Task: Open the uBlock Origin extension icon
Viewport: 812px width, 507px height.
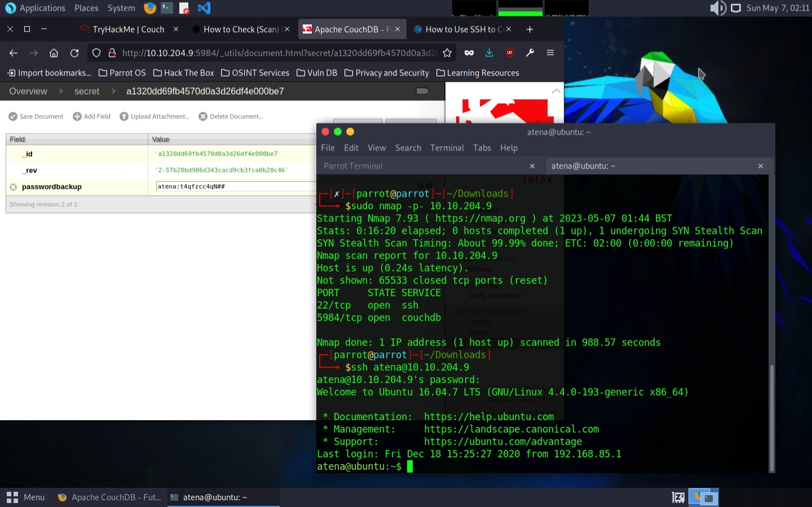Action: click(x=510, y=53)
